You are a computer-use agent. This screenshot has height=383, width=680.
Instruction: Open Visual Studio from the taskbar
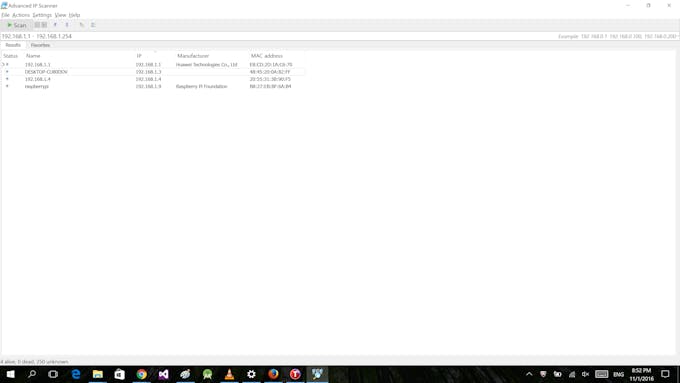(x=163, y=374)
